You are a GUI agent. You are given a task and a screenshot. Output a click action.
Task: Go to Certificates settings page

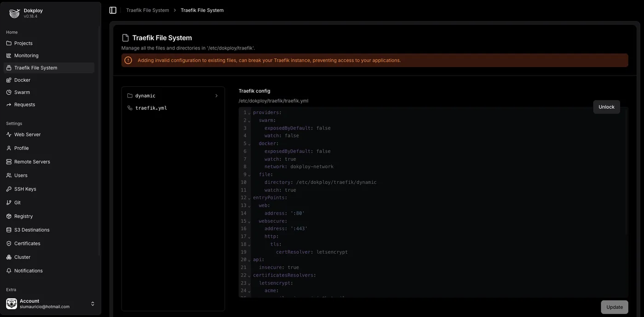click(27, 243)
